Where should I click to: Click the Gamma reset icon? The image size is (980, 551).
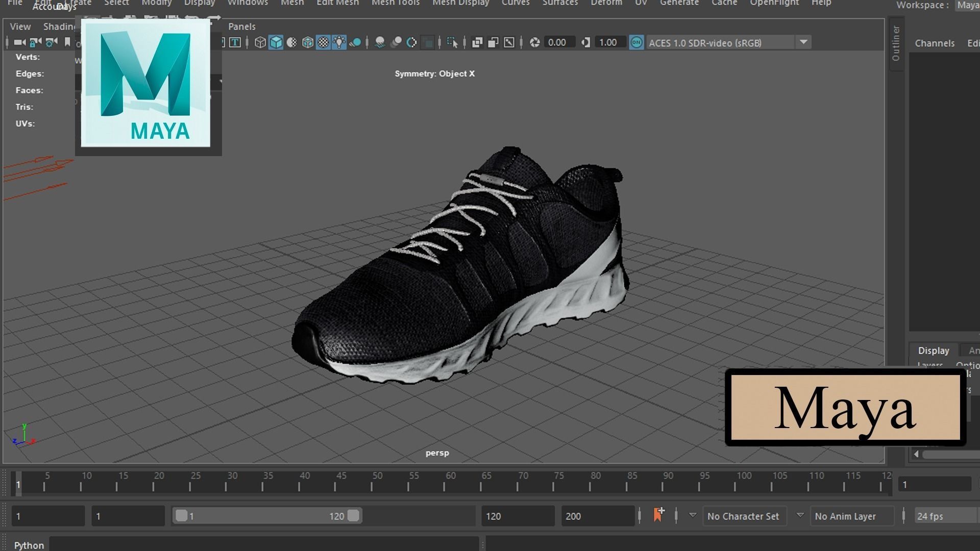(x=586, y=42)
